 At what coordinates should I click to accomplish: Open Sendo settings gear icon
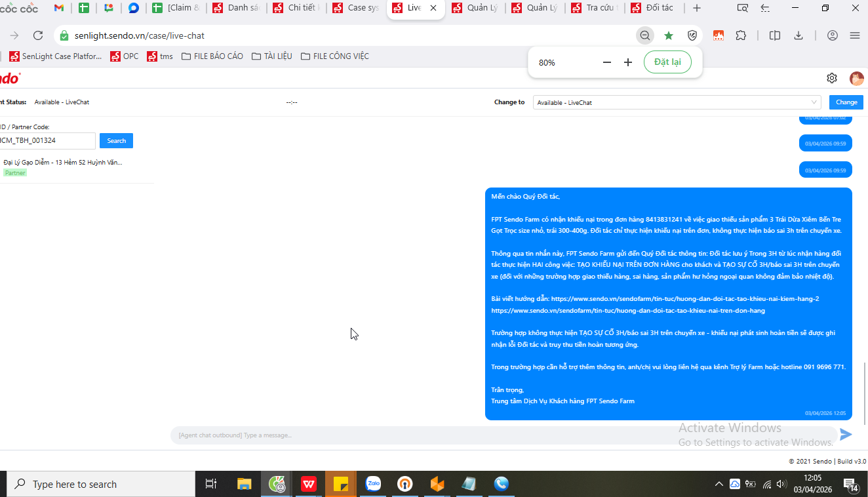coord(832,78)
